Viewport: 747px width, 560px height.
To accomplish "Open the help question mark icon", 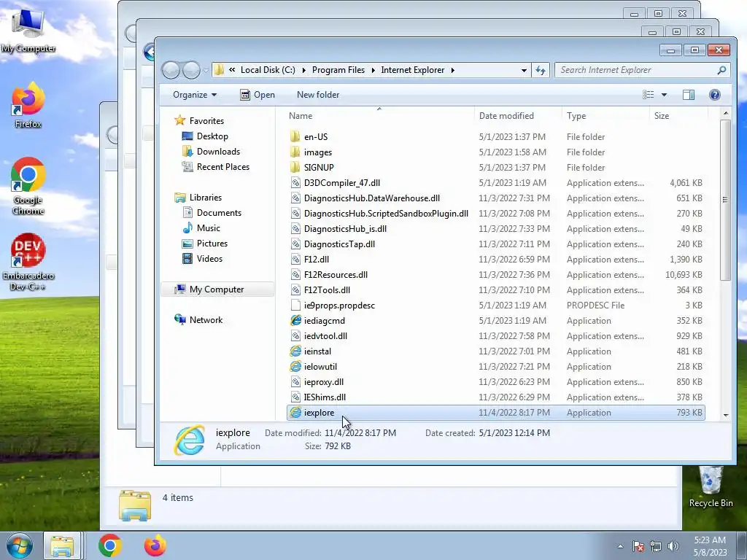I will (x=715, y=95).
